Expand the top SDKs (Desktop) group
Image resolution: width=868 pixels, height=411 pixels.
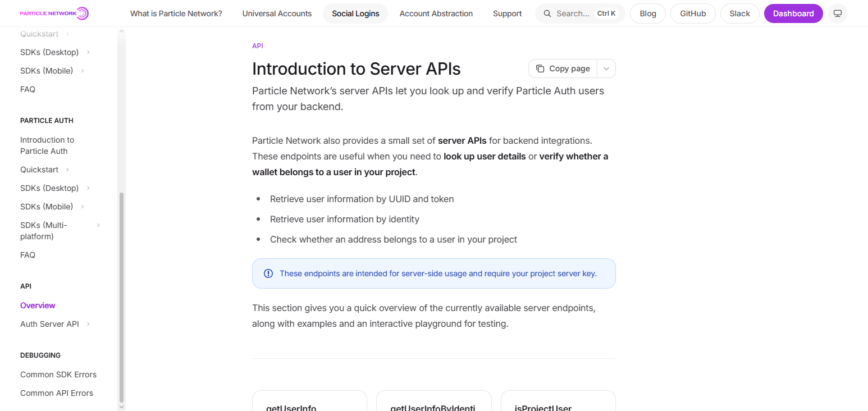click(x=88, y=52)
